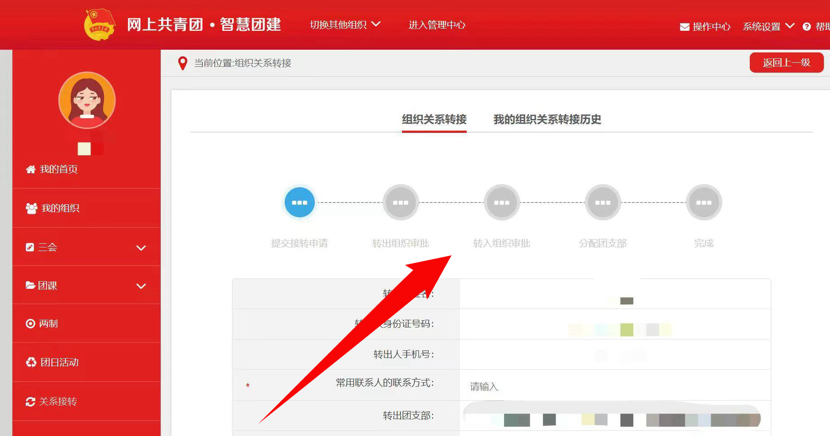The image size is (830, 436).
Task: Click the circle icon beside 两制
Action: 30,324
